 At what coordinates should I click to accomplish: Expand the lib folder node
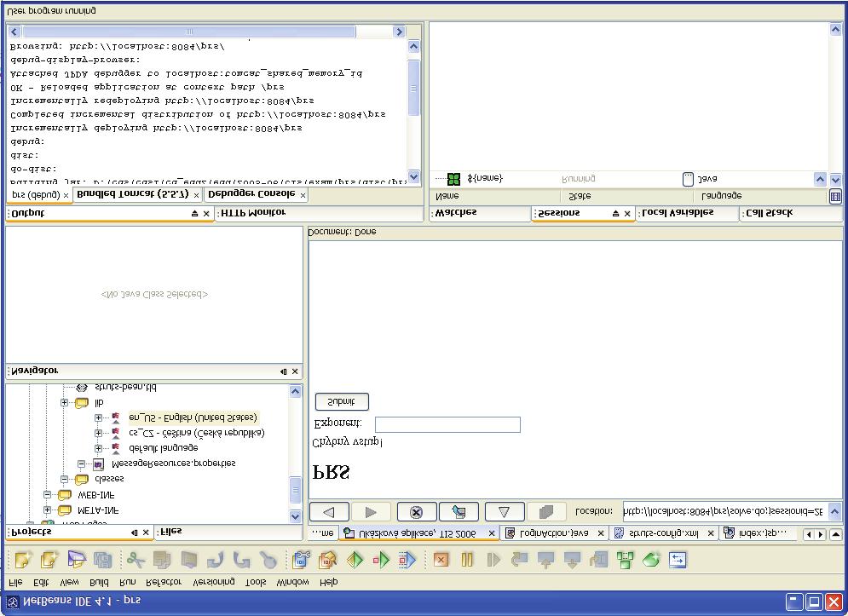click(x=65, y=402)
